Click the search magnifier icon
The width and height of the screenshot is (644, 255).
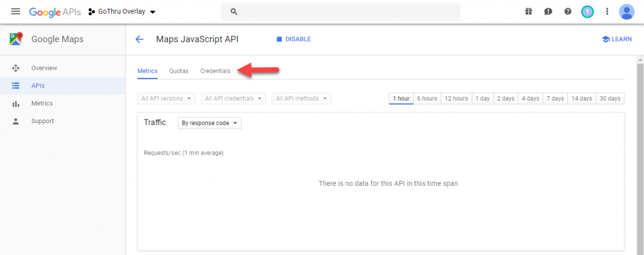pyautogui.click(x=234, y=12)
